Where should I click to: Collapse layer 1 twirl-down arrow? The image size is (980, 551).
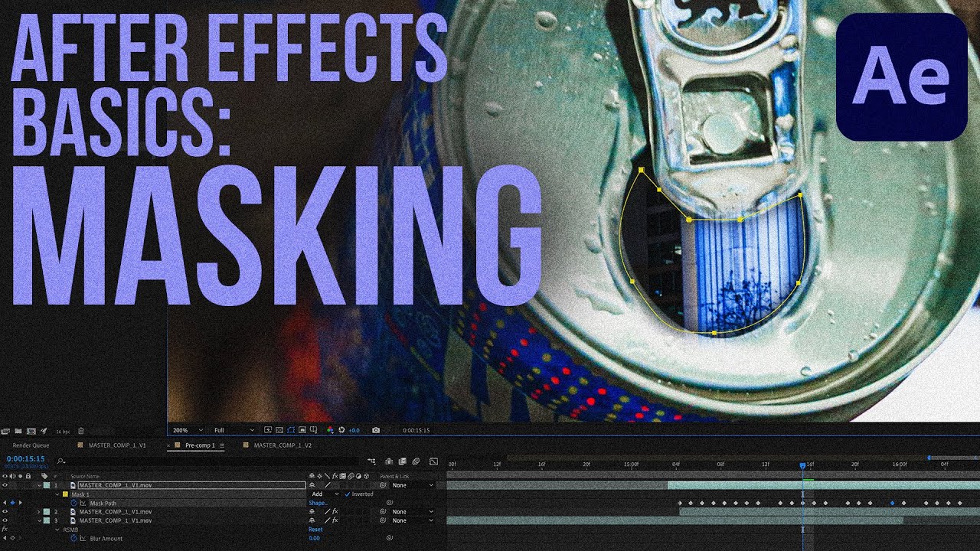pos(39,485)
